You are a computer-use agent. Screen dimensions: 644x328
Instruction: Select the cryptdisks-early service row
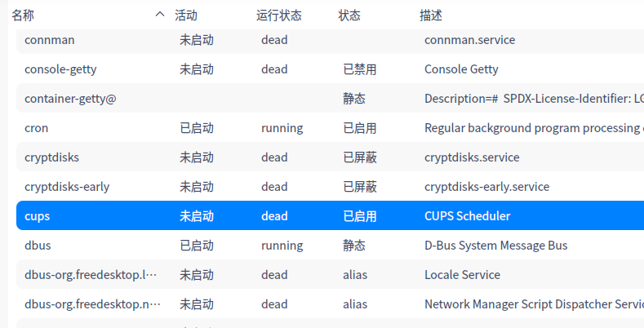[67, 187]
